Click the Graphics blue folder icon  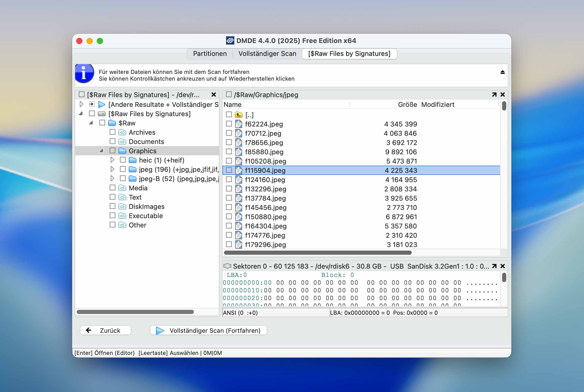122,151
